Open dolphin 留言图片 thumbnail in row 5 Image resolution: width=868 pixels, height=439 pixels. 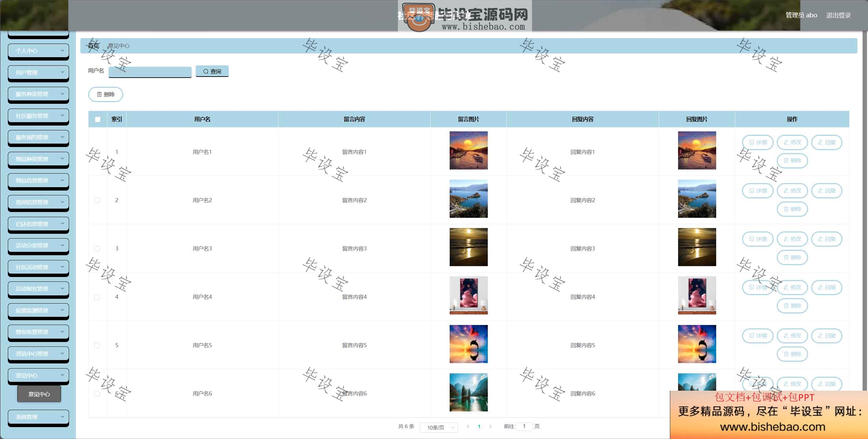tap(468, 344)
